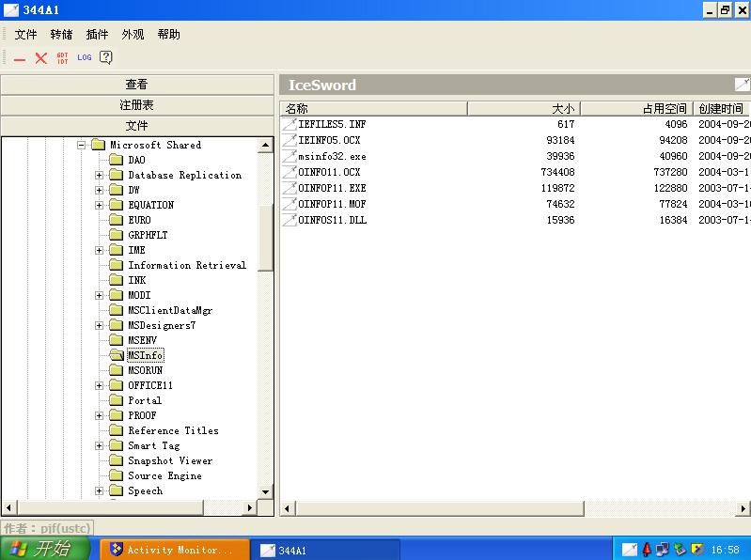This screenshot has width=751, height=560.
Task: Open the 文件 menu
Action: 25,35
